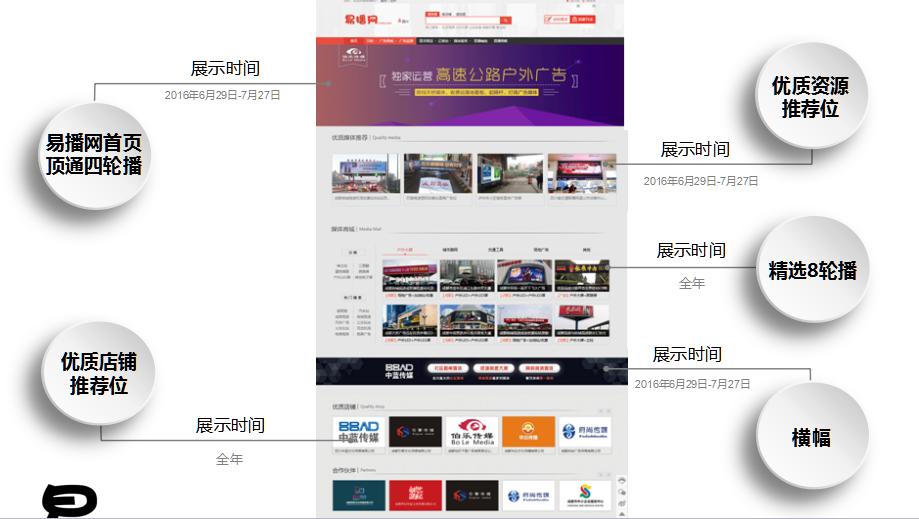Screen dimensions: 919x519
Task: Open the roadside light-box thumbnail with pedestrian
Action: (x=510, y=173)
